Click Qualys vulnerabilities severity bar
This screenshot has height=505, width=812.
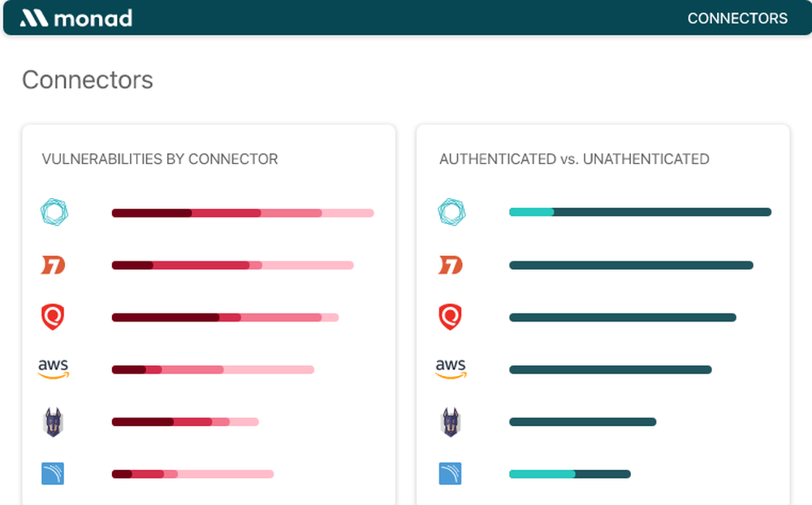(x=225, y=317)
